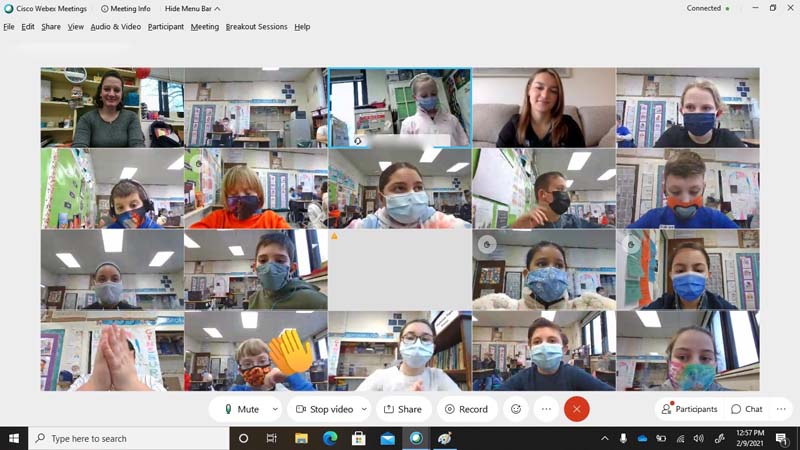
Task: Click the red Leave meeting button
Action: point(576,409)
